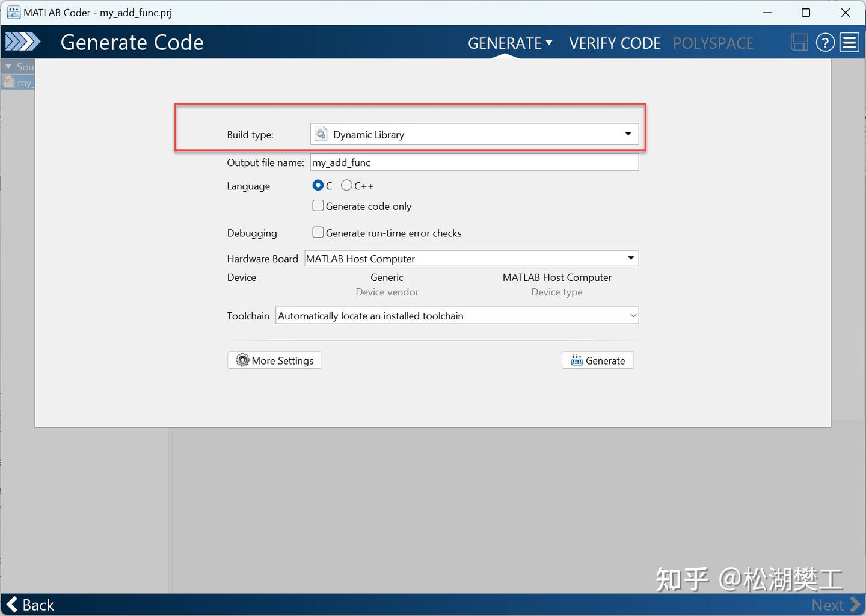
Task: Open the Build type dropdown
Action: (x=628, y=134)
